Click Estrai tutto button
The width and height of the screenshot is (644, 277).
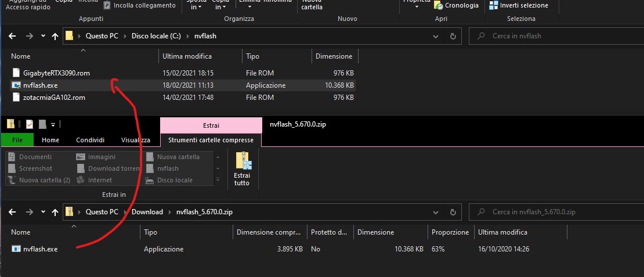(242, 170)
